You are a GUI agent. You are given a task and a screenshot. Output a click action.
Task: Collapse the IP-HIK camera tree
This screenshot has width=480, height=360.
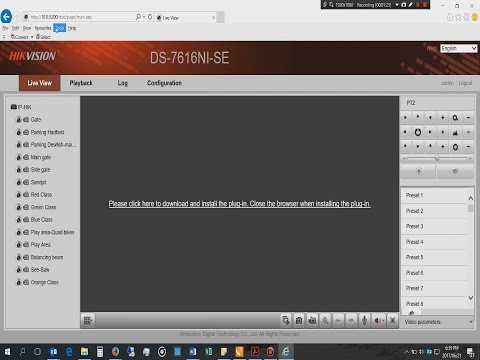14,107
